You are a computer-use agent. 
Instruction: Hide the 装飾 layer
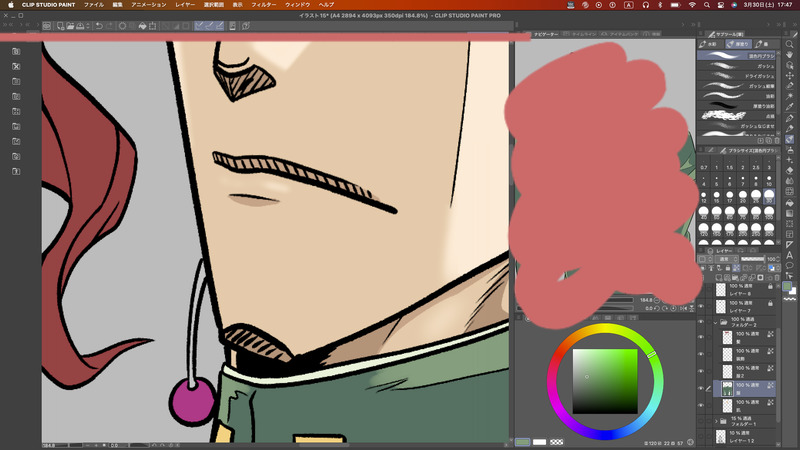701,354
